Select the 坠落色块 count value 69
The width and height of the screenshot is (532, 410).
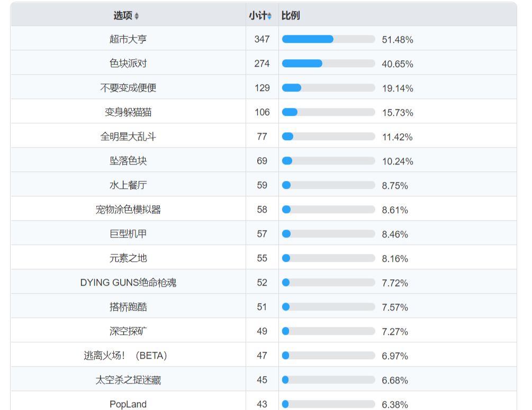point(262,161)
